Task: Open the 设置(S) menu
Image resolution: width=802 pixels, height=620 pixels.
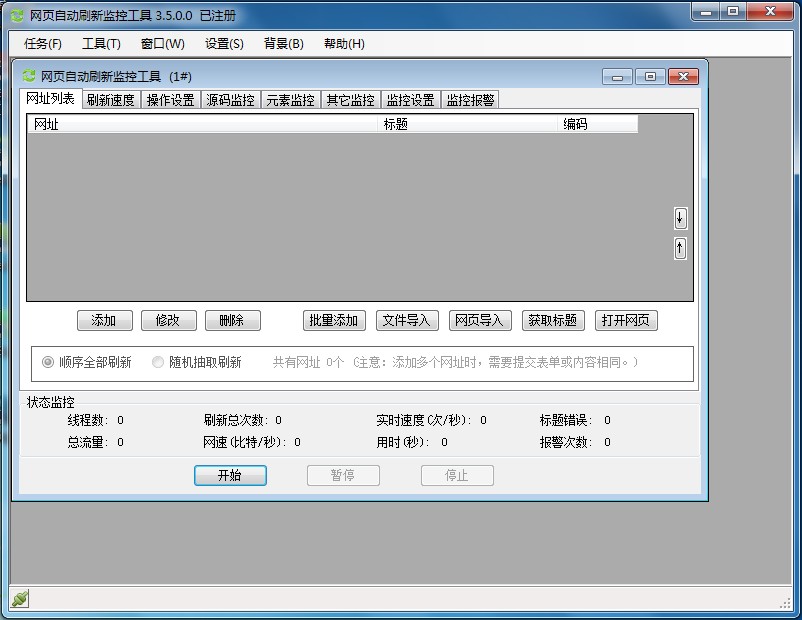Action: coord(224,44)
